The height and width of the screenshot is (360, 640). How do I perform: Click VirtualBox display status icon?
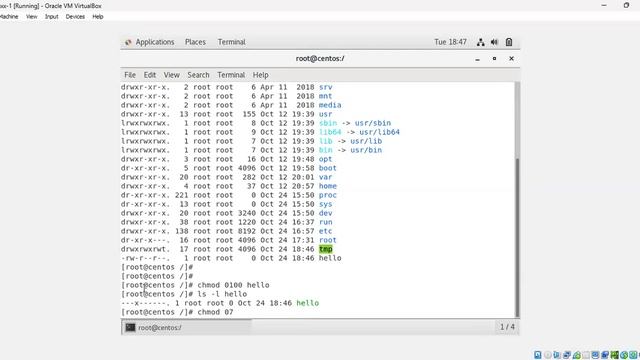(x=595, y=355)
